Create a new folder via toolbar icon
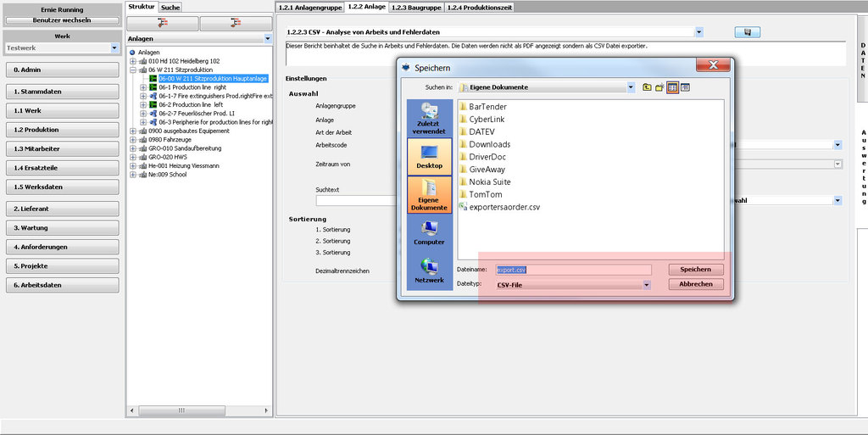868x435 pixels. click(x=659, y=87)
